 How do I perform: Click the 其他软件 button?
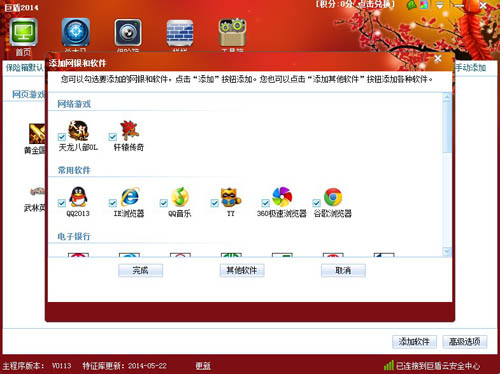click(x=242, y=270)
